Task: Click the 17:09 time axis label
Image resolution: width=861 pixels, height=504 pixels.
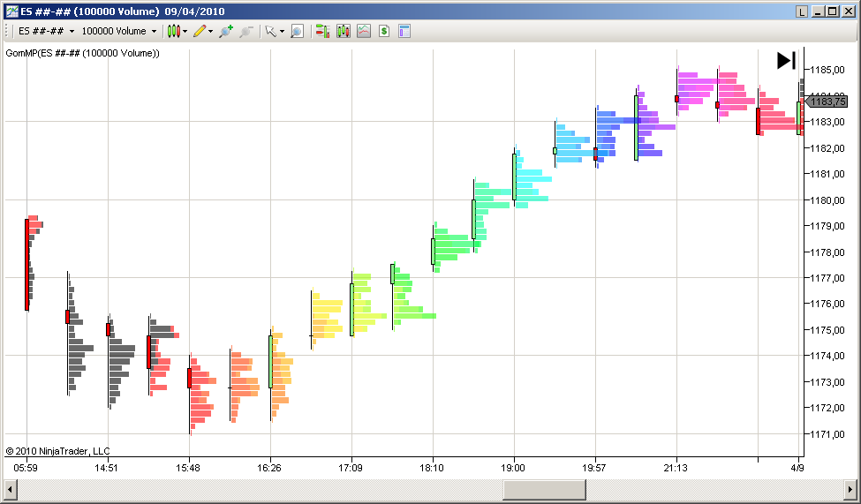Action: (x=351, y=468)
